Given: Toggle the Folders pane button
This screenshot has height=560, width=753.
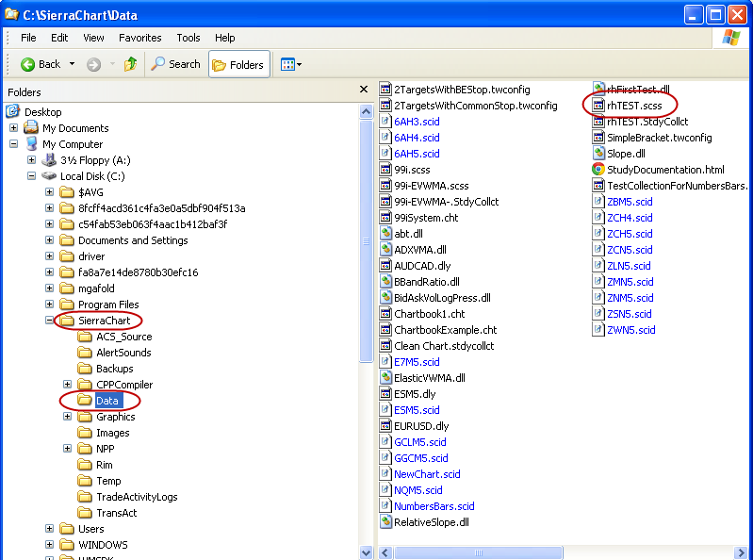Looking at the screenshot, I should tap(238, 64).
